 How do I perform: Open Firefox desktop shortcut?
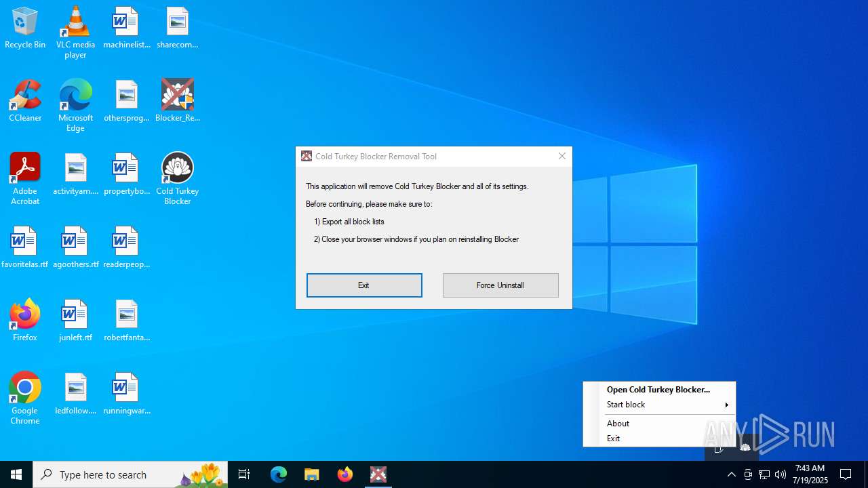click(25, 320)
